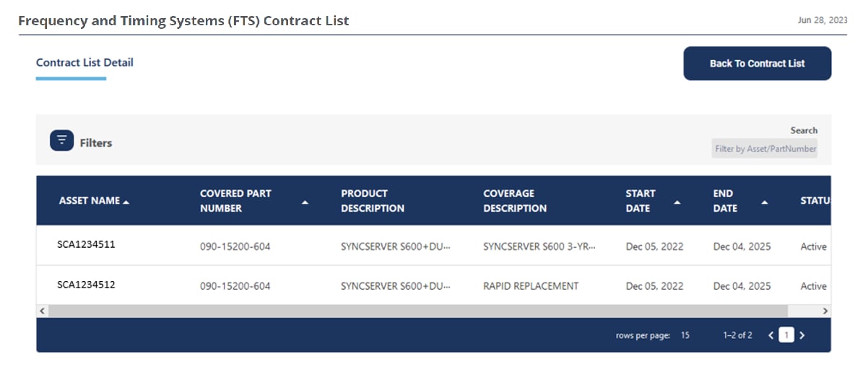Click Product Description column header
868x375 pixels.
(373, 201)
